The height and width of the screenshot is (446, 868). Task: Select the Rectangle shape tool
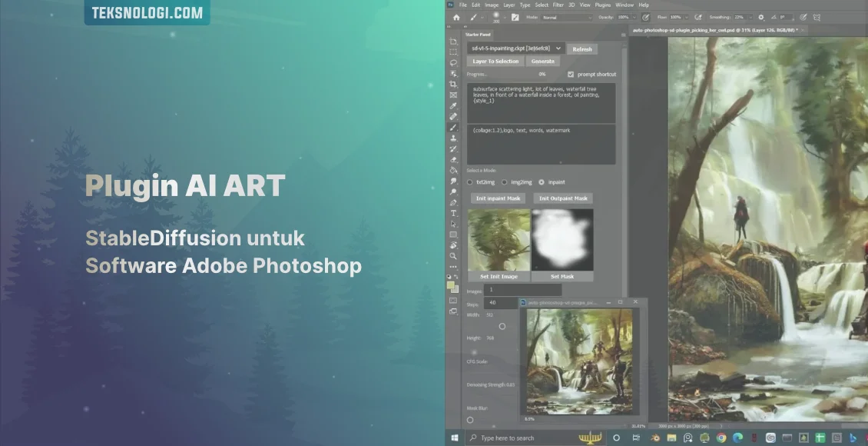tap(453, 235)
